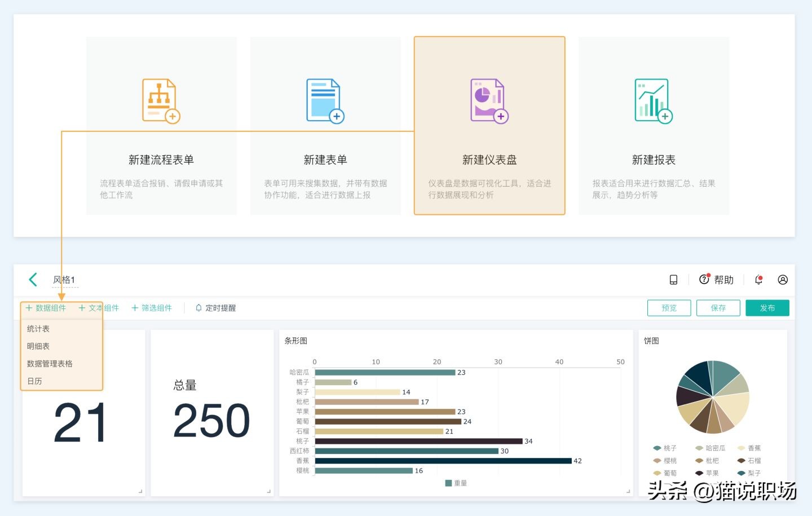The width and height of the screenshot is (812, 516).
Task: Click the 新建流程表单 description text
Action: tap(161, 189)
